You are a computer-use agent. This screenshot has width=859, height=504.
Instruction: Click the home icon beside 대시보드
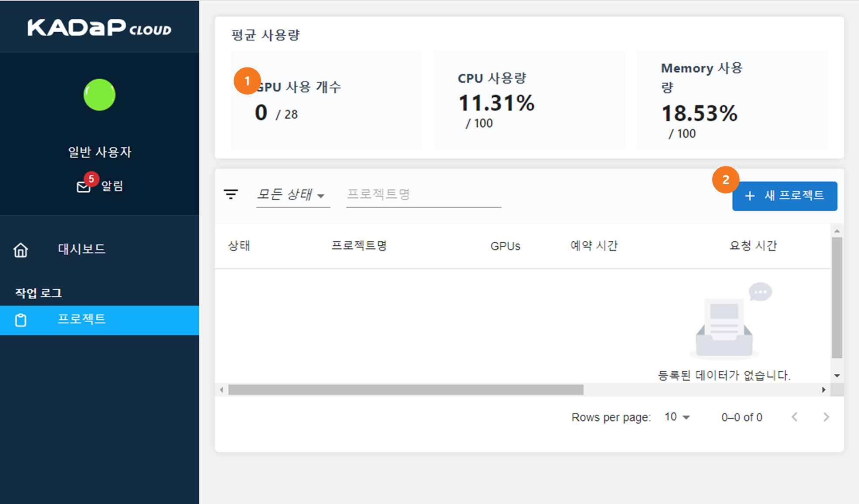pyautogui.click(x=20, y=250)
